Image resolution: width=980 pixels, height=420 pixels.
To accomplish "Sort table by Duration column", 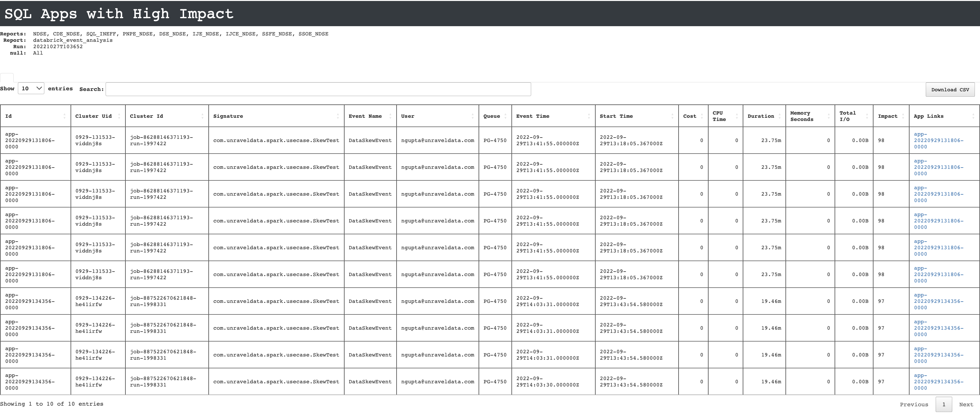I will [764, 116].
